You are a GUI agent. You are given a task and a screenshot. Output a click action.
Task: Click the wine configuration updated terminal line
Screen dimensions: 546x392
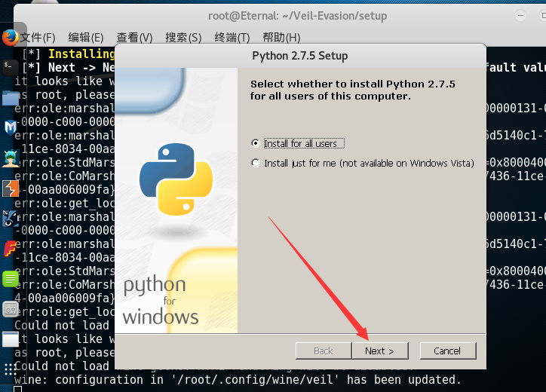click(x=238, y=379)
